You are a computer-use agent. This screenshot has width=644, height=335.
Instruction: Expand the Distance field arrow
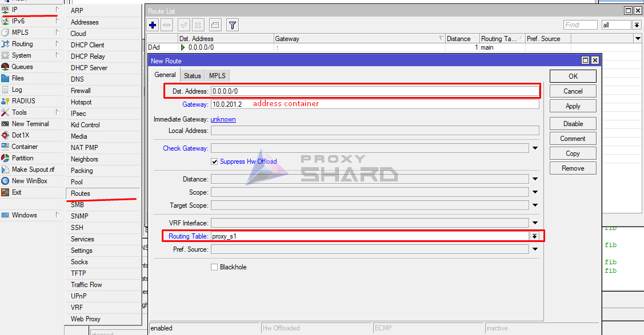[535, 179]
